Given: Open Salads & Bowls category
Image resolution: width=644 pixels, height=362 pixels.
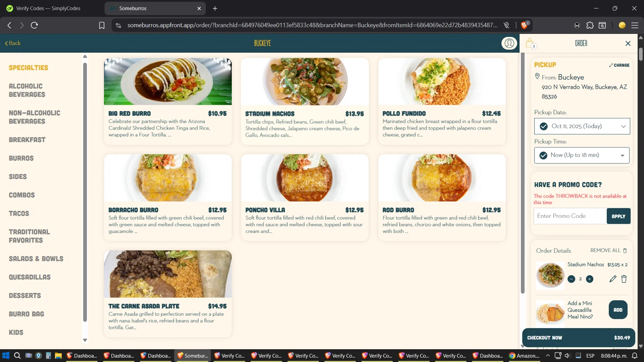Looking at the screenshot, I should [x=36, y=259].
